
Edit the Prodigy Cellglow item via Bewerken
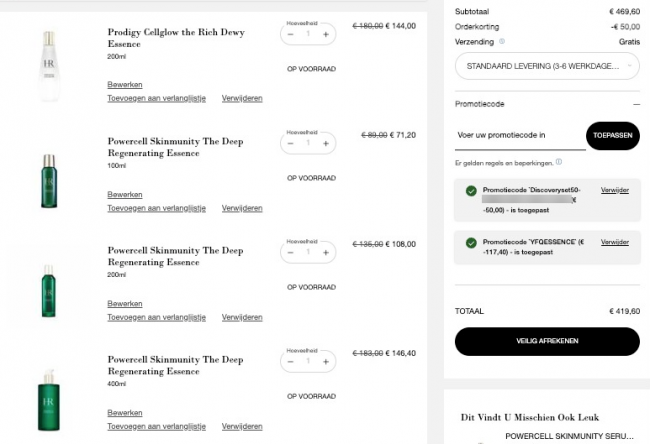click(x=125, y=85)
